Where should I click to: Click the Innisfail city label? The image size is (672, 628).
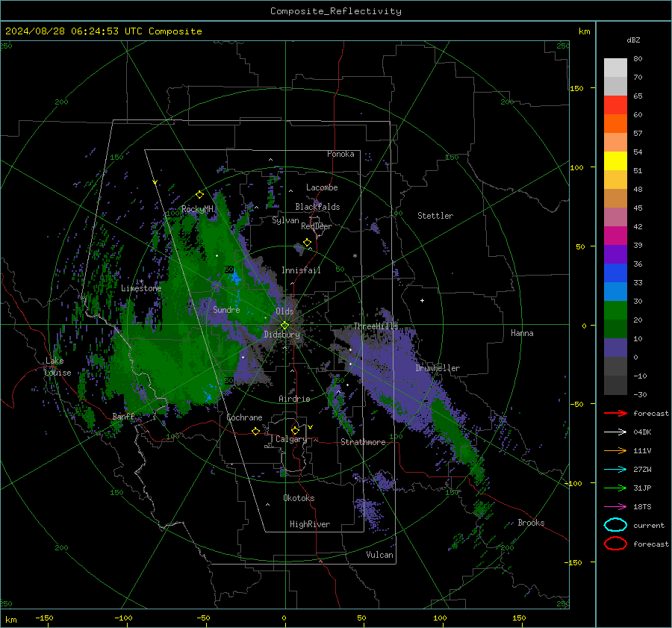(301, 270)
